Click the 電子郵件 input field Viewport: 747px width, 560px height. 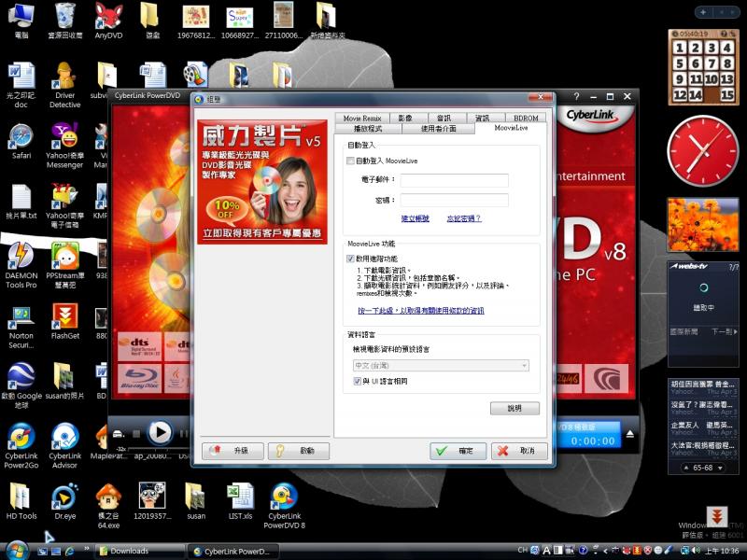pos(454,180)
